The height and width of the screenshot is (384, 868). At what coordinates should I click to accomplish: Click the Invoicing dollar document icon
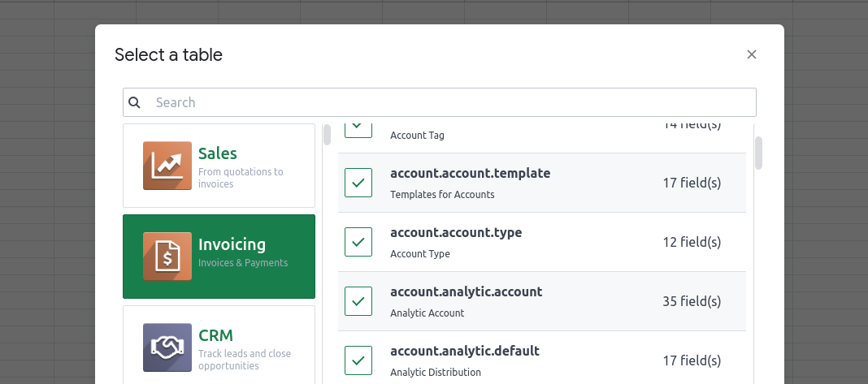(167, 257)
